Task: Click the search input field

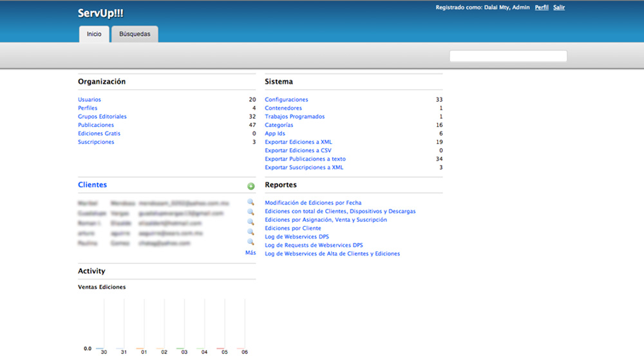Action: pos(507,56)
